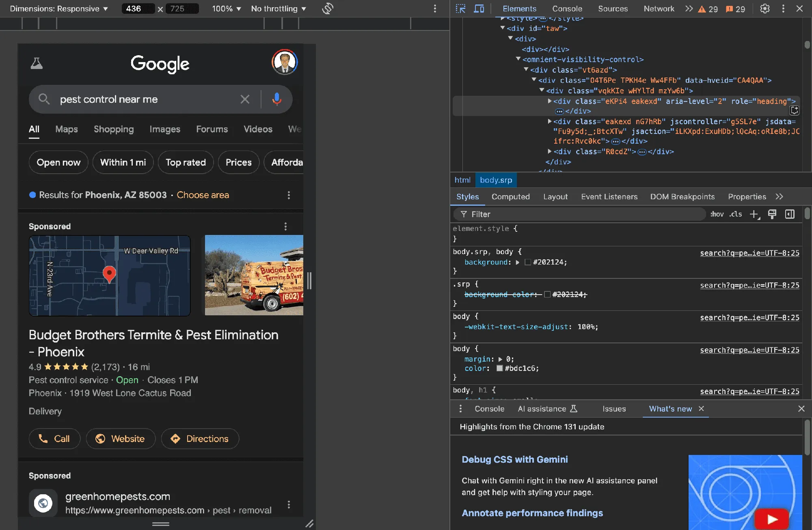This screenshot has width=812, height=530.
Task: Click the strikethrough .srp background-color swatch
Action: 547,295
